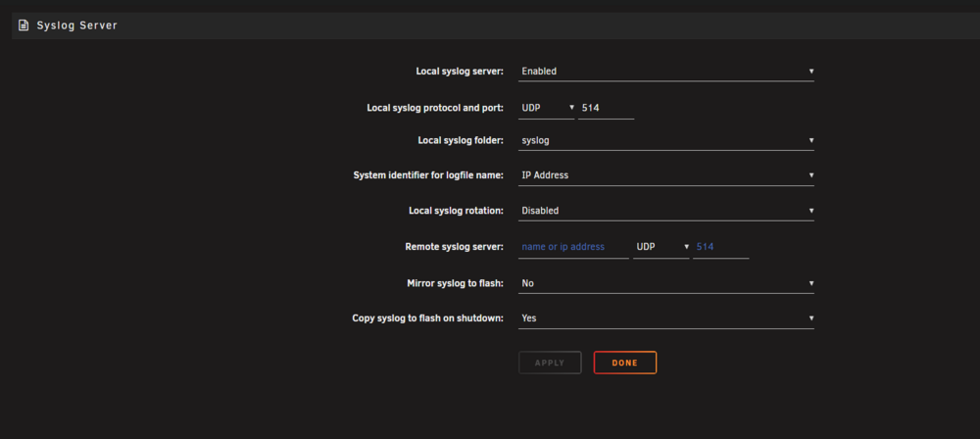
Task: Click the Local syslog rotation label
Action: [457, 211]
